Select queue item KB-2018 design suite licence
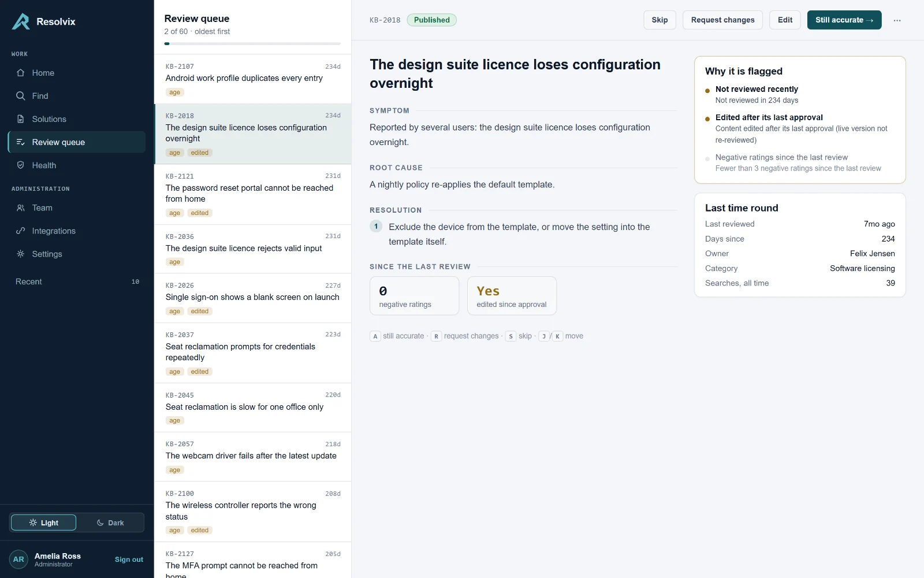924x578 pixels. (253, 134)
